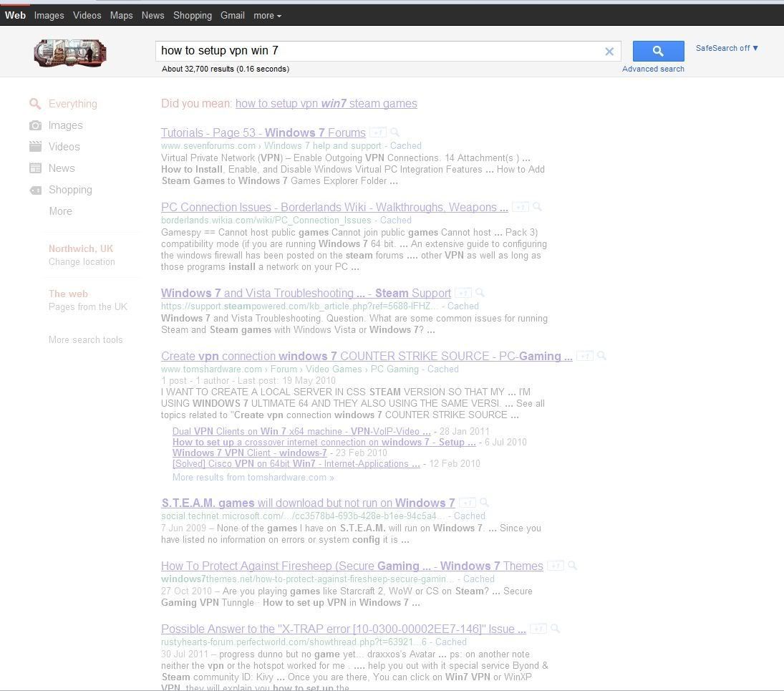Open 'Create vpn connection windows 7 COUNTER STRIKE SOURCE' result
The image size is (784, 691).
click(367, 356)
